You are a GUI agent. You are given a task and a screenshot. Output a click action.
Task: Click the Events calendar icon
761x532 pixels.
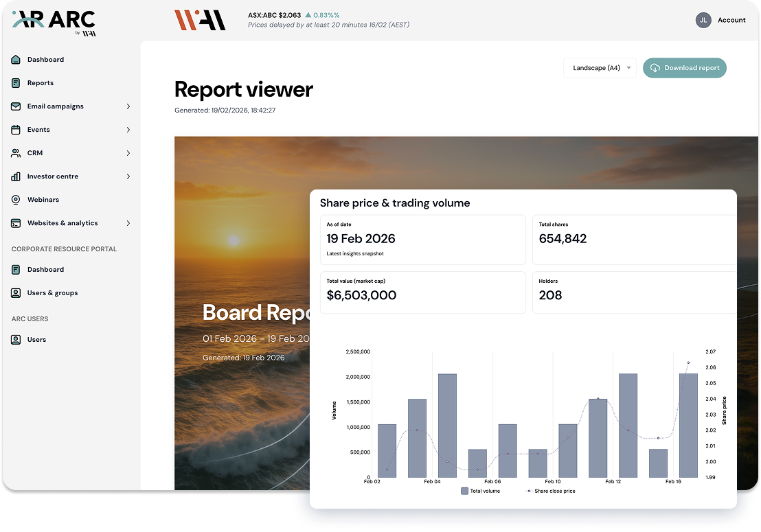16,130
